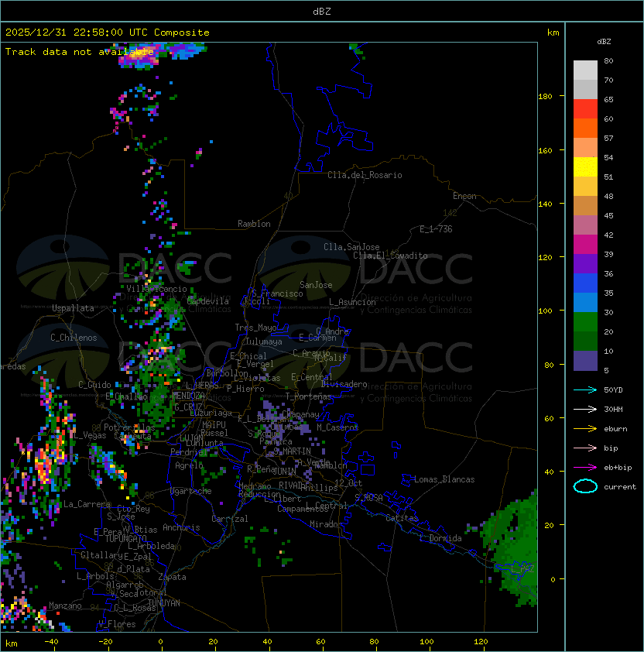Click the Lomas Blancas location label
This screenshot has width=644, height=652.
[444, 479]
